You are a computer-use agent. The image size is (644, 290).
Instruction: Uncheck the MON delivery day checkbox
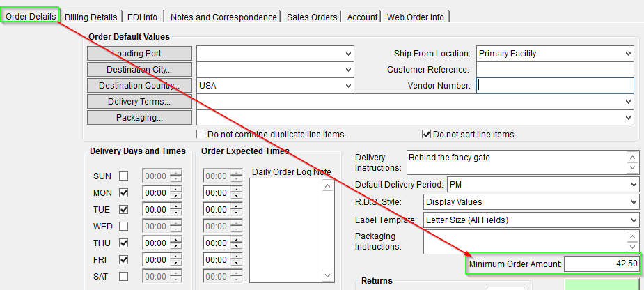tap(124, 193)
